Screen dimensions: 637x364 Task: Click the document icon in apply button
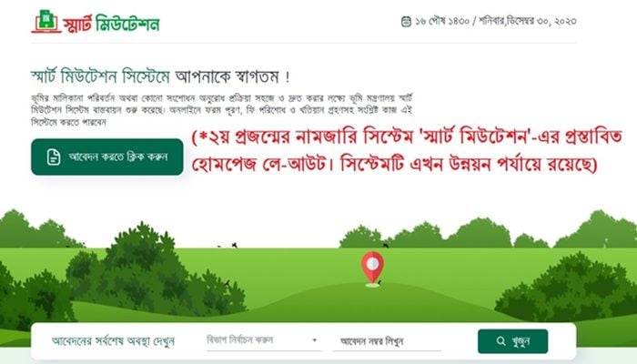click(x=53, y=157)
